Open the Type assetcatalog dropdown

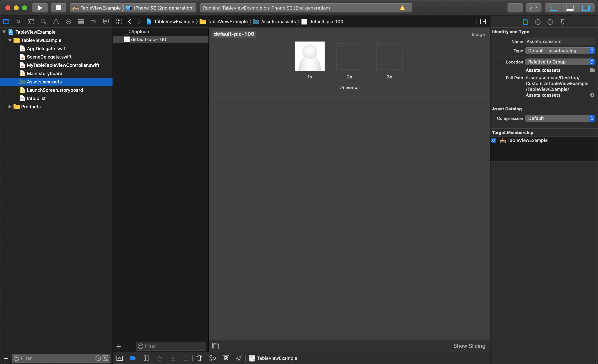coord(560,51)
